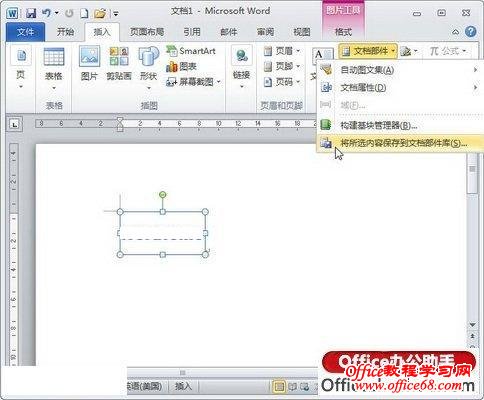Click the Undo arrow icon

(x=46, y=13)
